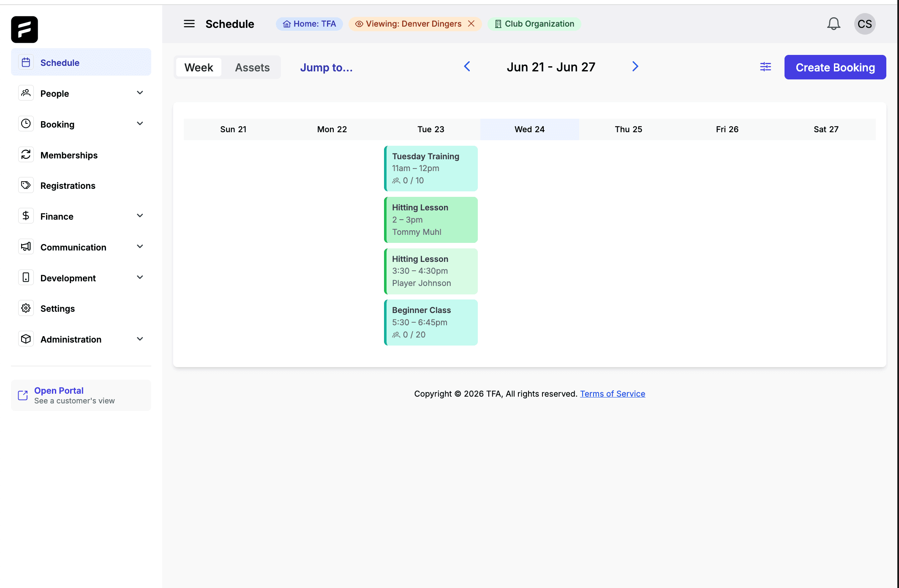Click the Administration cube icon

tap(26, 339)
